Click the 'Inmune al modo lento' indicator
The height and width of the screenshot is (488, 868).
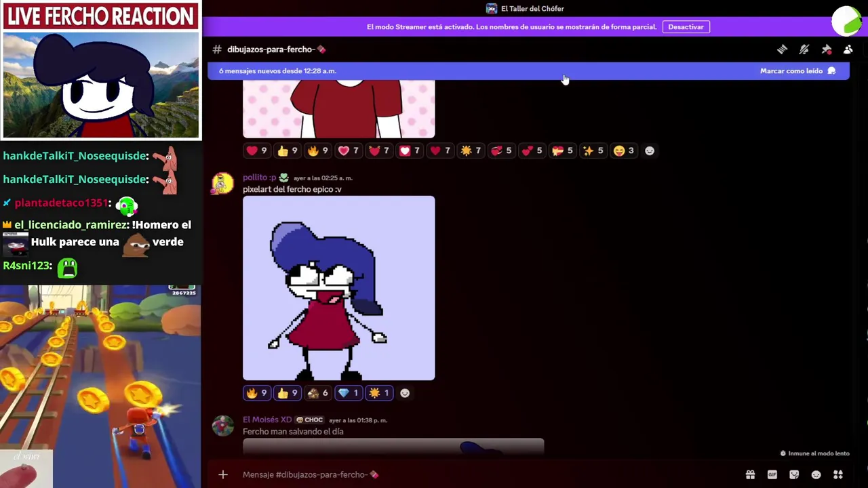click(x=814, y=453)
